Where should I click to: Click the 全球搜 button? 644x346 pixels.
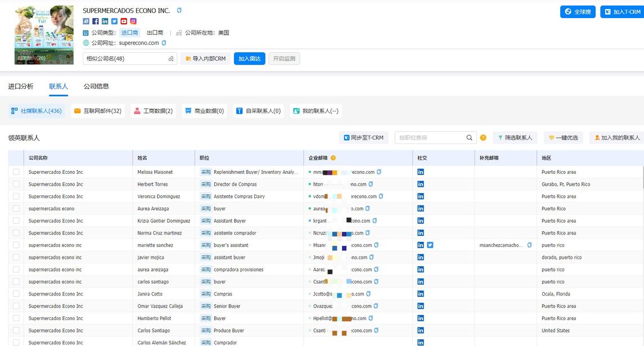coord(578,12)
